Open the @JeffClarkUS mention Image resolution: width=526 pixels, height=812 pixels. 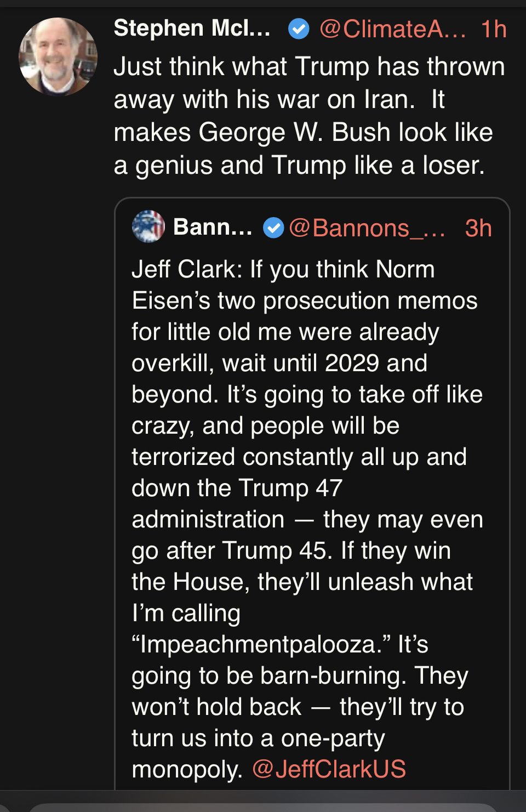point(329,769)
